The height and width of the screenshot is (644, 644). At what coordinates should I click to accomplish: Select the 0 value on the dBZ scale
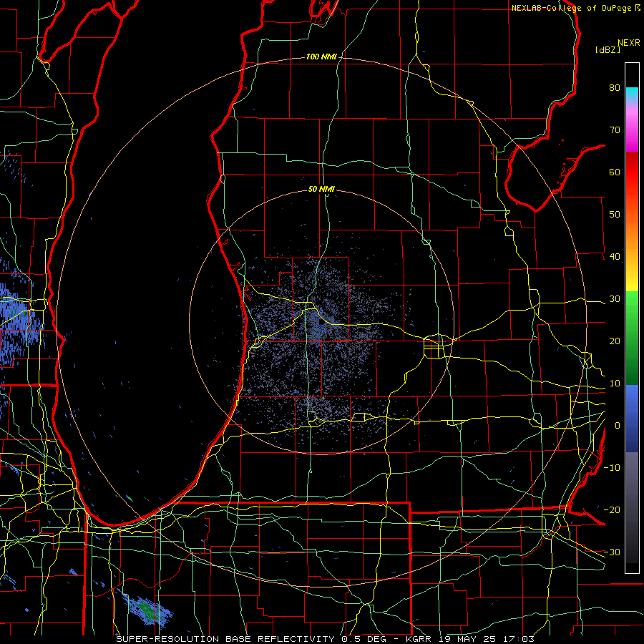coord(618,426)
